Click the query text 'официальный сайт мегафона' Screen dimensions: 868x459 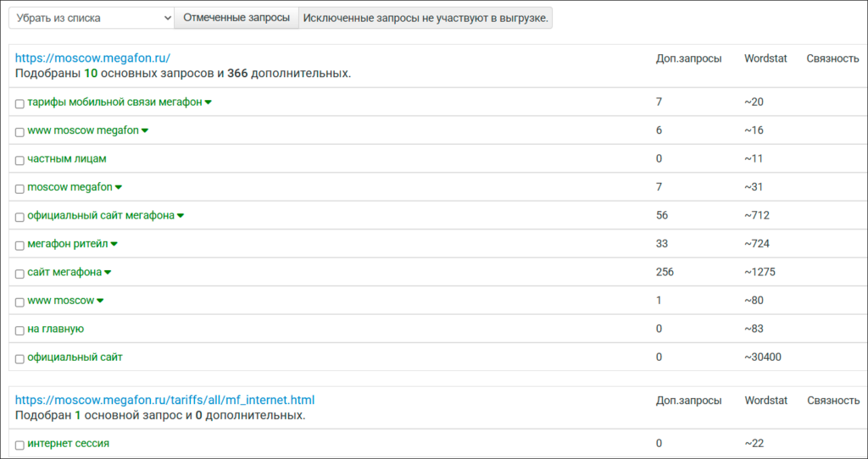101,215
